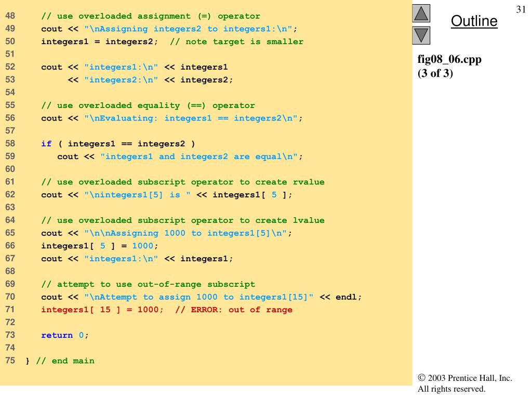Select the fig08_06.cpp filename text

point(449,59)
